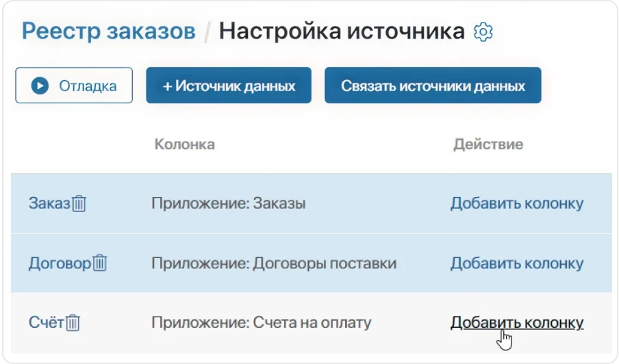The image size is (619, 364).
Task: Add column to the Заказ source
Action: click(516, 203)
